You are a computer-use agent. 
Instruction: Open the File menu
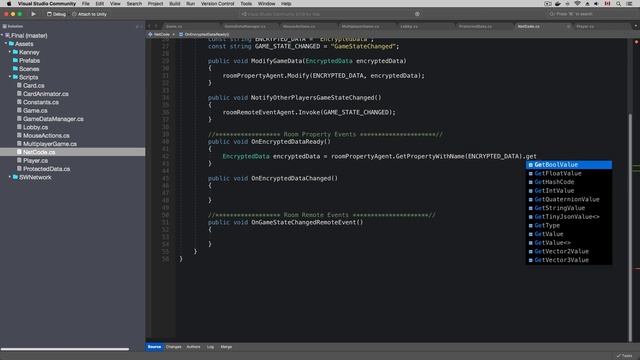pyautogui.click(x=86, y=4)
